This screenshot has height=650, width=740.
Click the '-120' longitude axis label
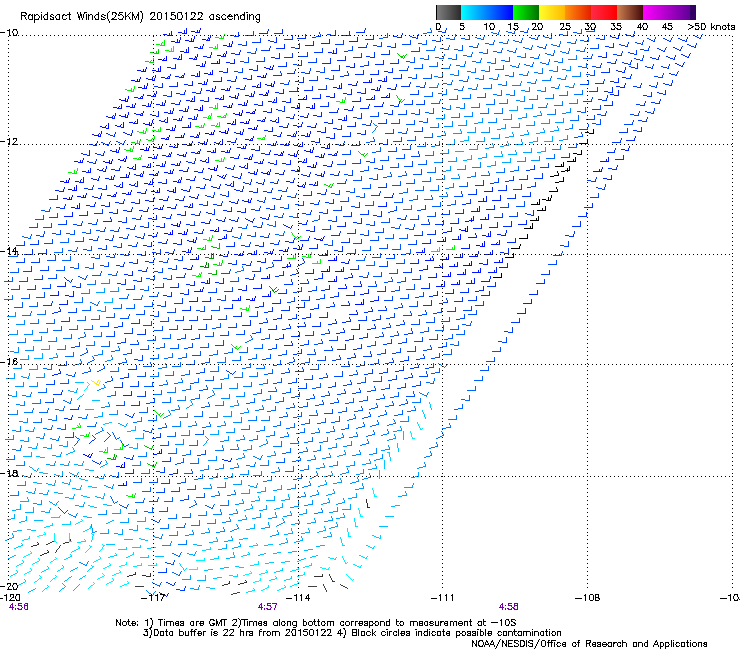[10, 598]
